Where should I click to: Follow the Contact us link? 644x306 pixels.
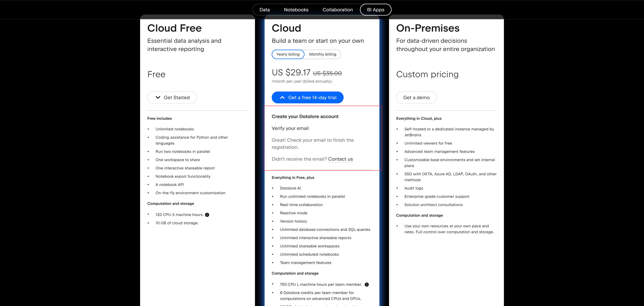341,159
